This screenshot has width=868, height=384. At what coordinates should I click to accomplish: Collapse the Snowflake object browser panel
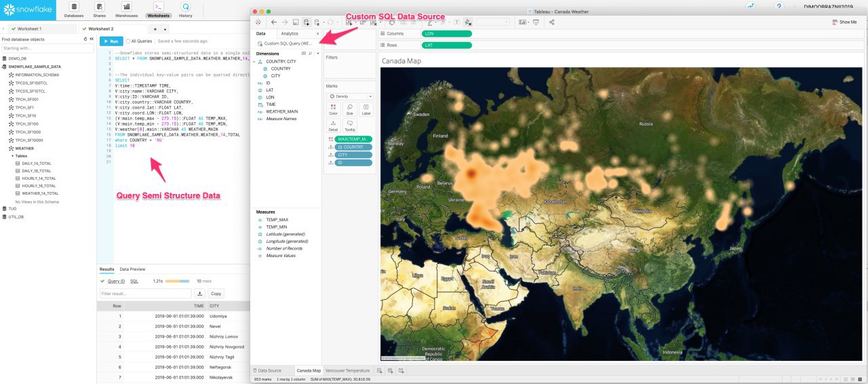pyautogui.click(x=91, y=39)
